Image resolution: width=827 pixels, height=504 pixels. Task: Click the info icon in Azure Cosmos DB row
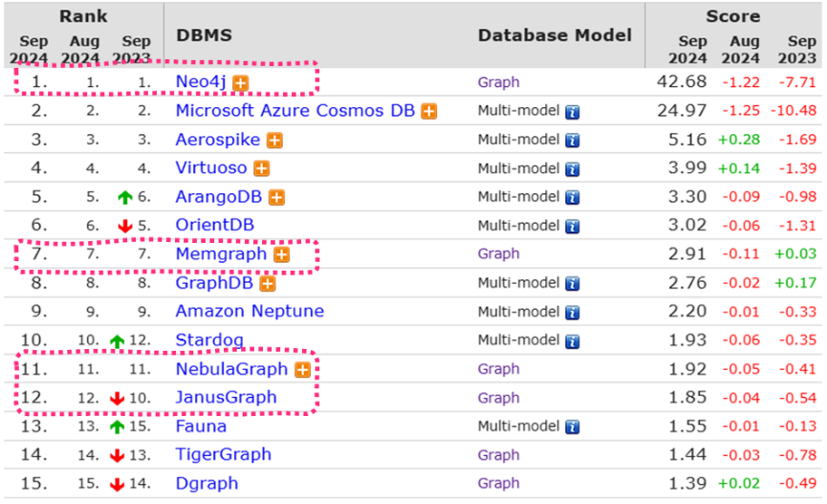tap(572, 111)
